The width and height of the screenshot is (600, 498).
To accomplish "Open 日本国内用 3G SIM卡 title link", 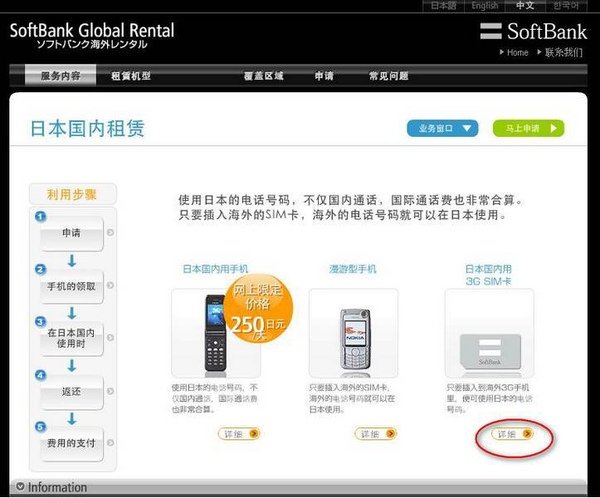I will [x=488, y=275].
